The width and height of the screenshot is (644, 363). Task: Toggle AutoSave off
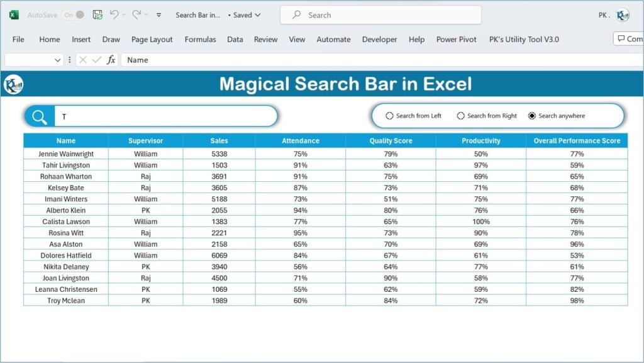click(73, 14)
